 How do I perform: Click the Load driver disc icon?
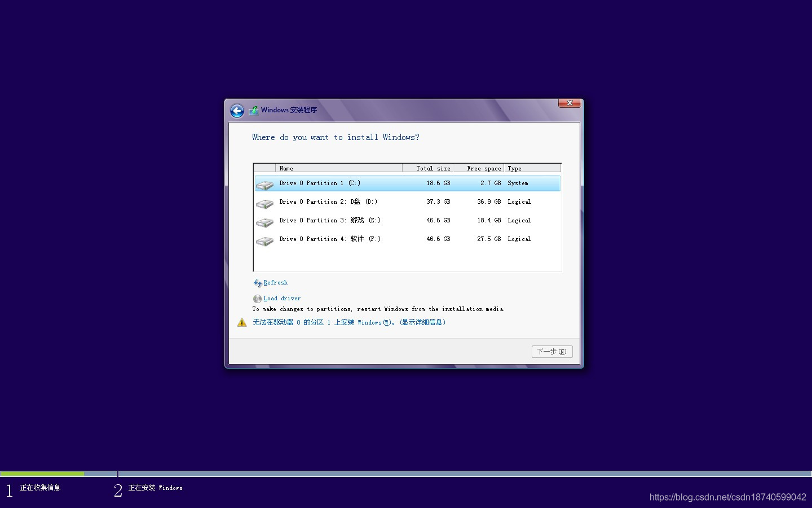(x=257, y=299)
